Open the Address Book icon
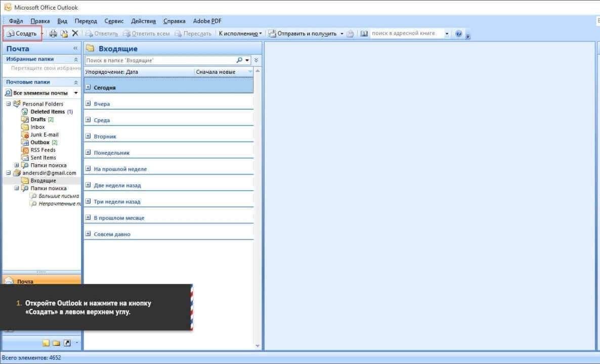The image size is (600, 364). pyautogui.click(x=364, y=34)
